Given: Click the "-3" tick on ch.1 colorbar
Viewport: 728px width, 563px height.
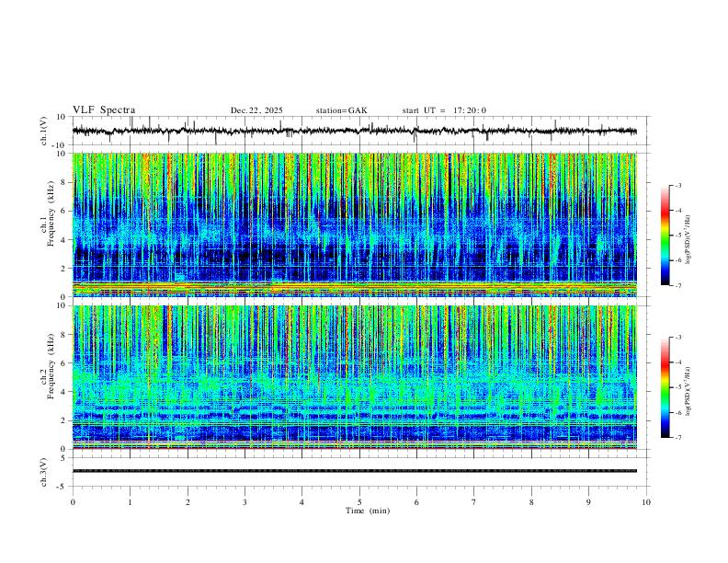Looking at the screenshot, I should tap(677, 185).
